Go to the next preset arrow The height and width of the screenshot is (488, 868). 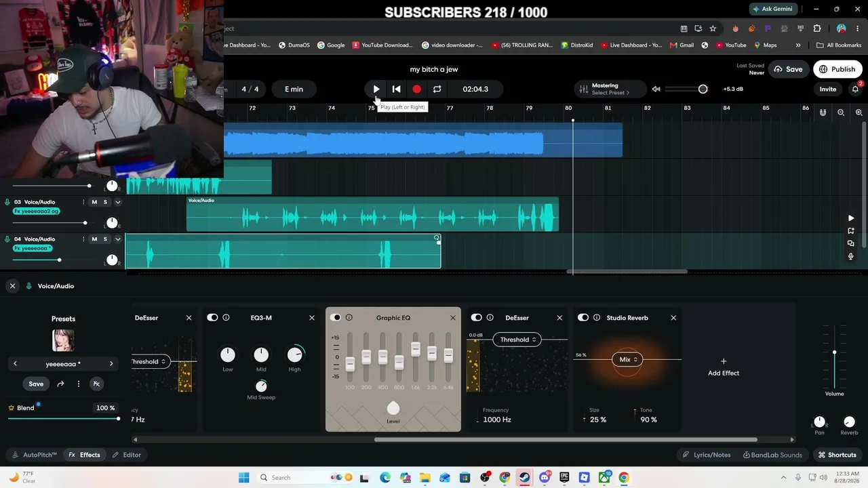click(111, 364)
